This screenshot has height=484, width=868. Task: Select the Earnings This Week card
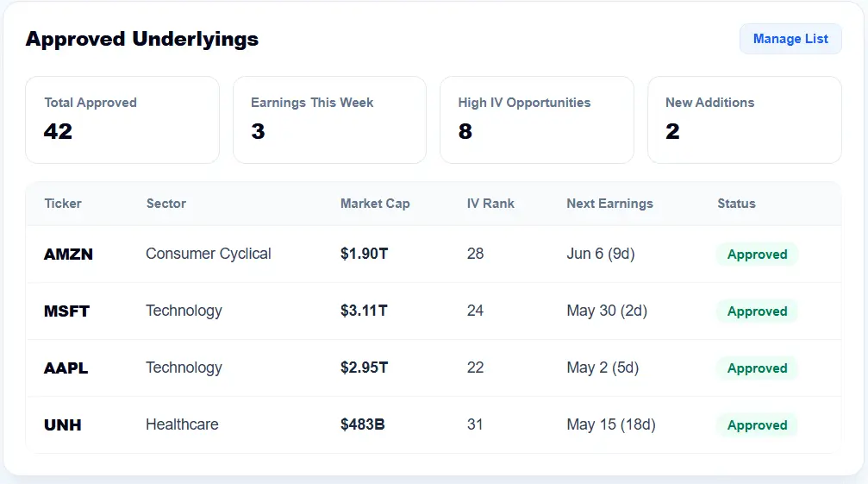(329, 120)
